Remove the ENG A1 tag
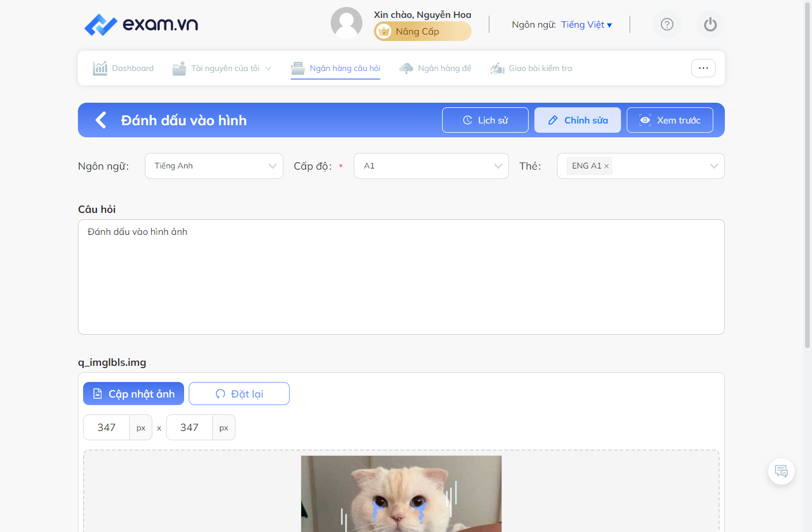This screenshot has height=532, width=812. (x=607, y=166)
